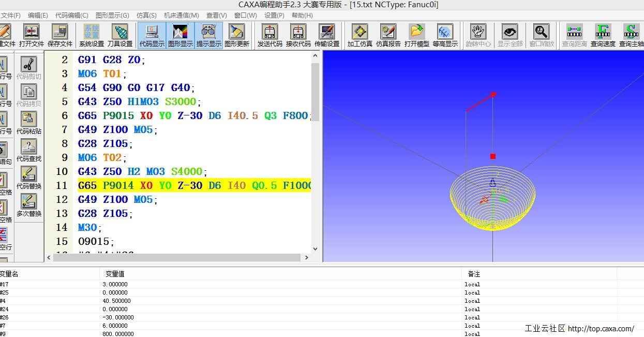
Task: Click the 保存文件 save icon
Action: click(59, 35)
